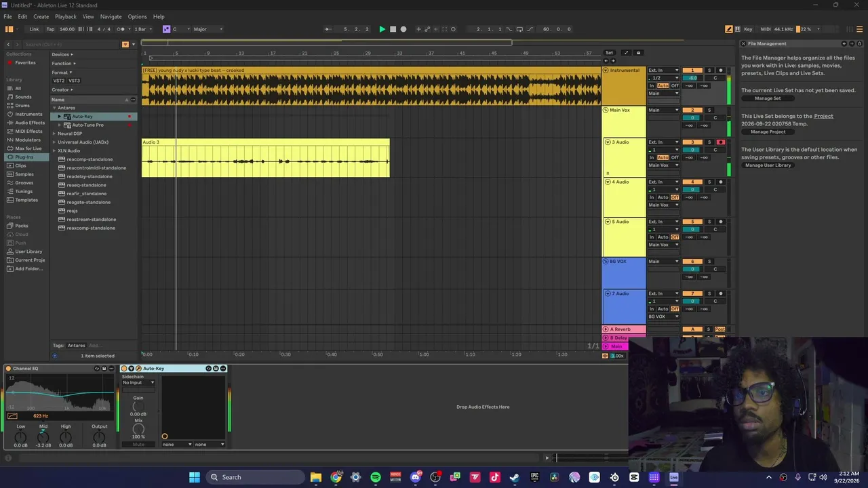The width and height of the screenshot is (868, 488).
Task: Open the Sidechain No Input dropdown
Action: [x=138, y=383]
